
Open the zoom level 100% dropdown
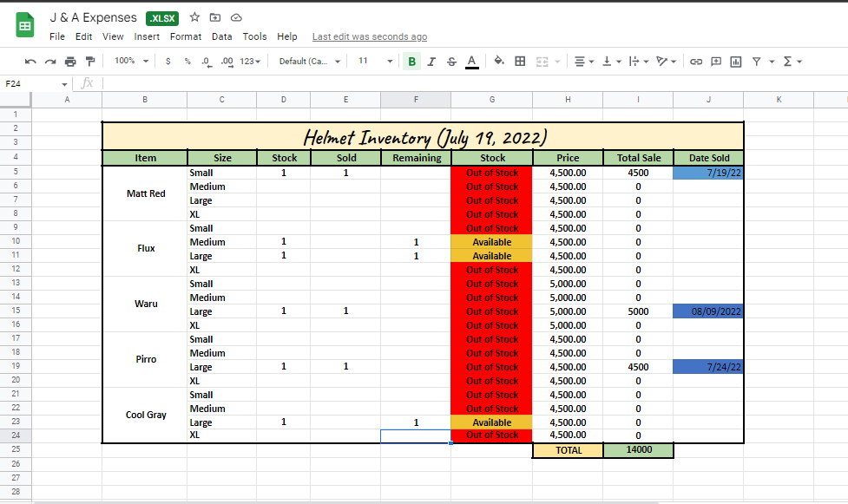131,61
